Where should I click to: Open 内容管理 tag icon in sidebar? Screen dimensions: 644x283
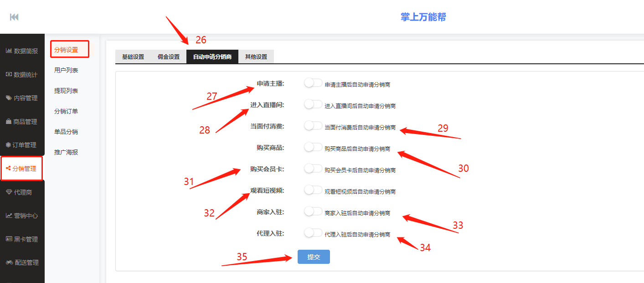click(x=9, y=98)
